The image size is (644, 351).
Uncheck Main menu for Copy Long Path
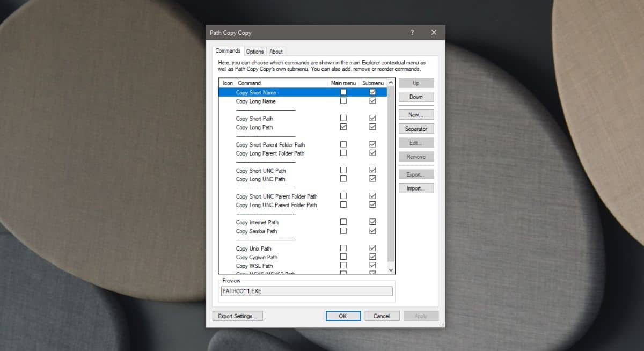pos(343,127)
